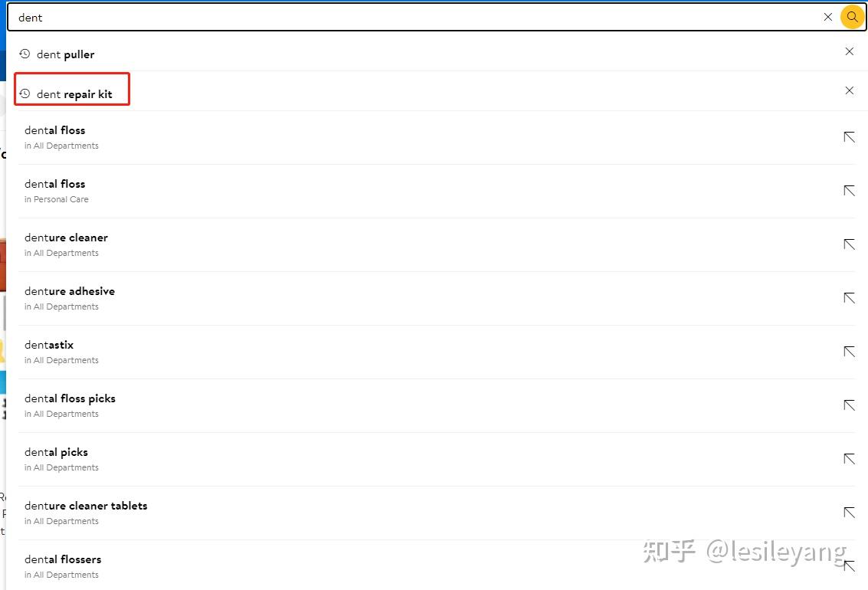Image resolution: width=868 pixels, height=590 pixels.
Task: Click history clock icon beside dent repair kit
Action: coord(25,93)
